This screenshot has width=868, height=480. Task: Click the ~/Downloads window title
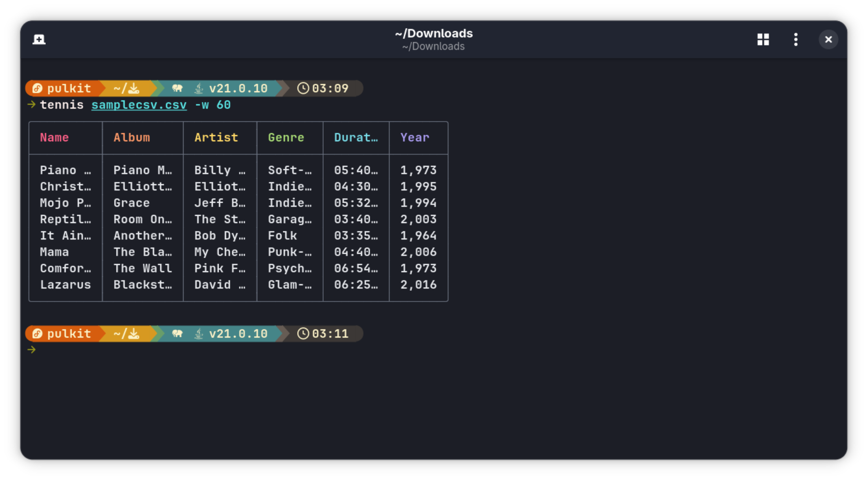click(434, 34)
